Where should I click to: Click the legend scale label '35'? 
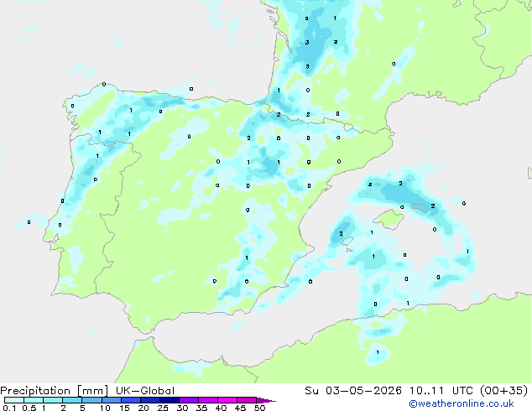(201, 408)
